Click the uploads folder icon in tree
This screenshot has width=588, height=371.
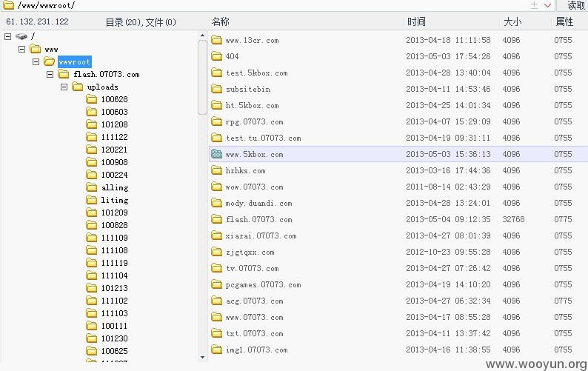point(77,87)
